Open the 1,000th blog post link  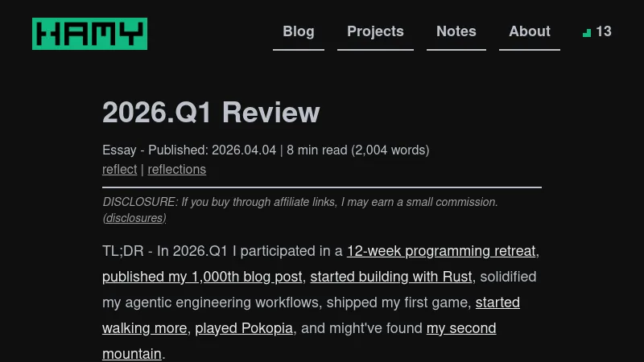202,277
